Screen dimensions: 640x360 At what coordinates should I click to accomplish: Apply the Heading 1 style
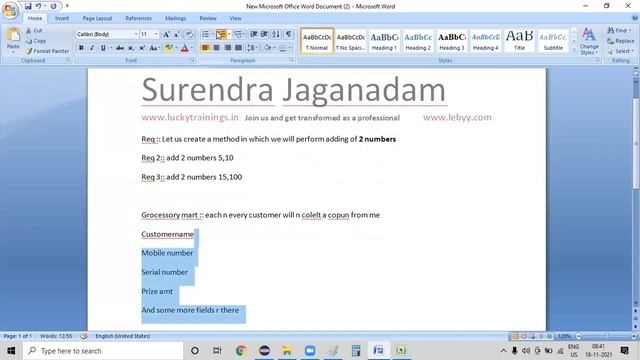coord(384,41)
